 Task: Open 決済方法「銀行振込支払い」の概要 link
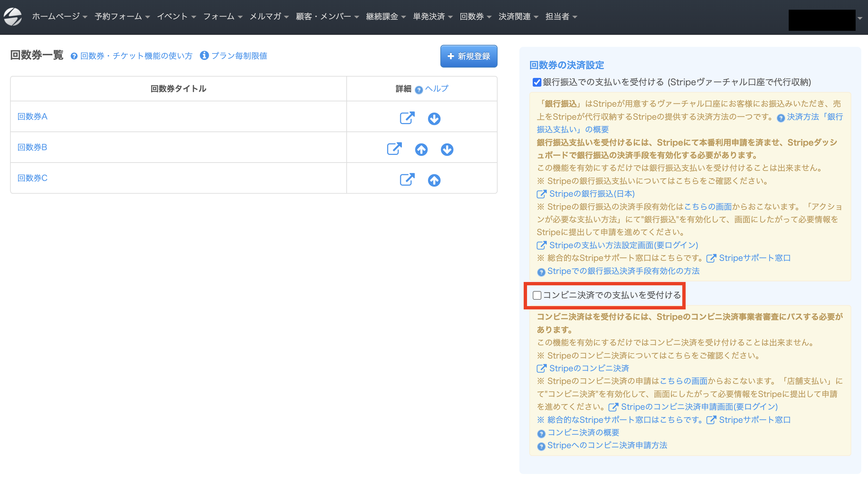pyautogui.click(x=690, y=123)
